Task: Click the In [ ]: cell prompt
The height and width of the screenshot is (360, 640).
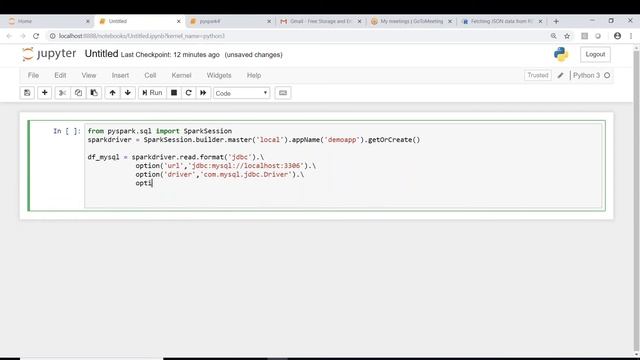Action: coord(67,131)
